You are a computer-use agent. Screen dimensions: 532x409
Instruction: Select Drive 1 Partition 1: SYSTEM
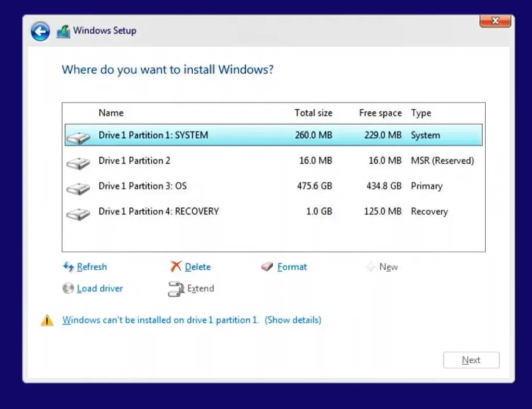pyautogui.click(x=273, y=135)
